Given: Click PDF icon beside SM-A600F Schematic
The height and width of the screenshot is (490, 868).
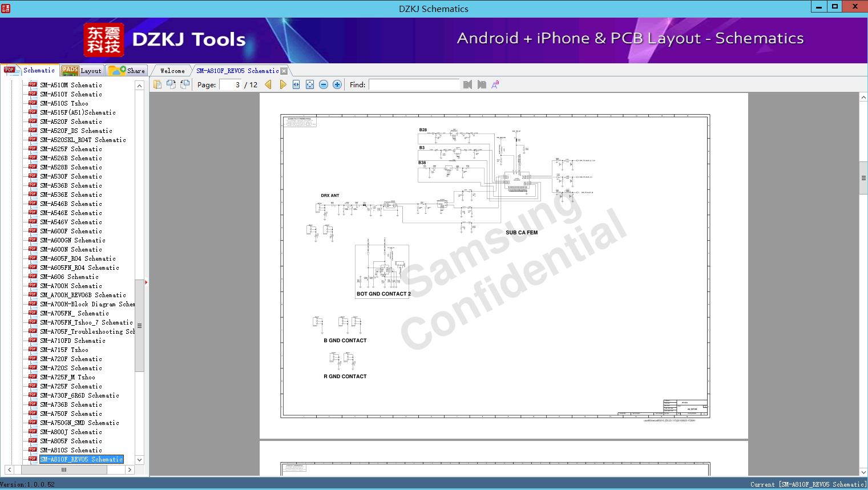Looking at the screenshot, I should 33,231.
